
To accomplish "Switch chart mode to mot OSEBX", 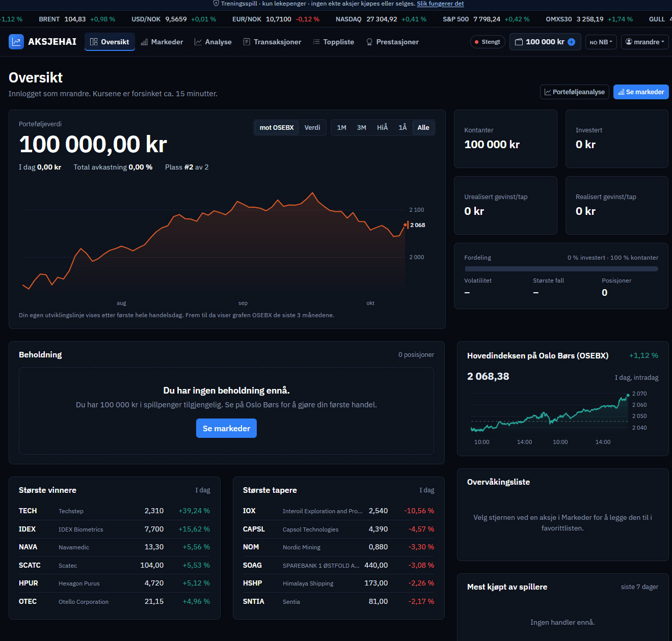I will pos(277,127).
